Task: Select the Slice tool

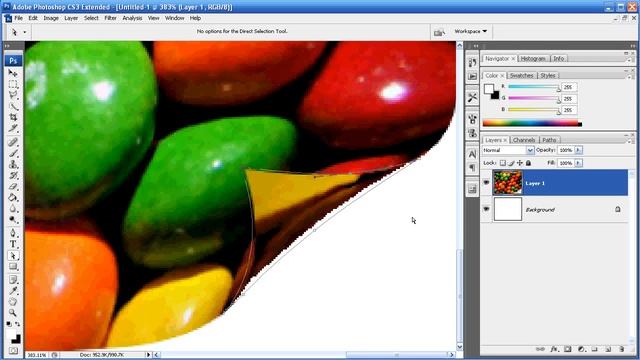Action: (13, 129)
